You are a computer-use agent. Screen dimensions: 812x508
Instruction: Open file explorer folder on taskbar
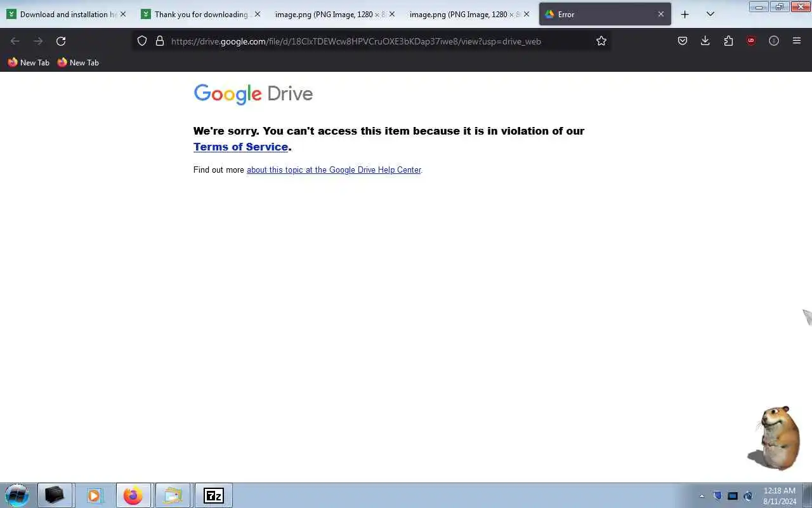tap(173, 495)
